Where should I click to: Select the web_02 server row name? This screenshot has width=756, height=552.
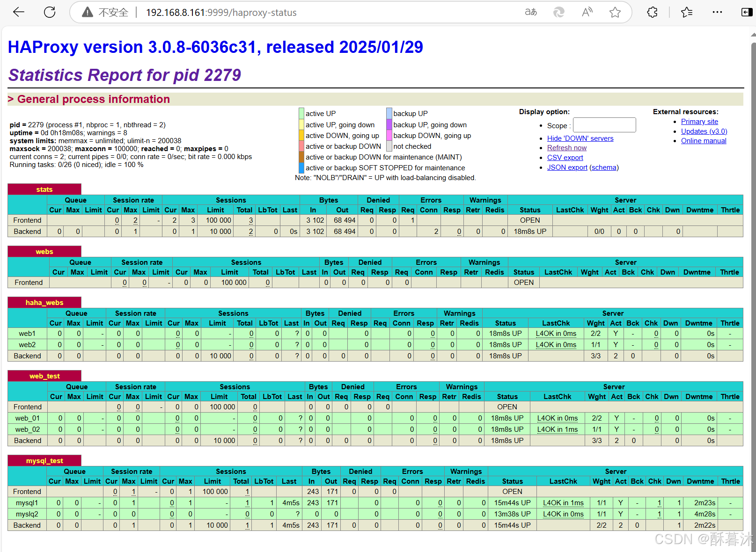28,429
